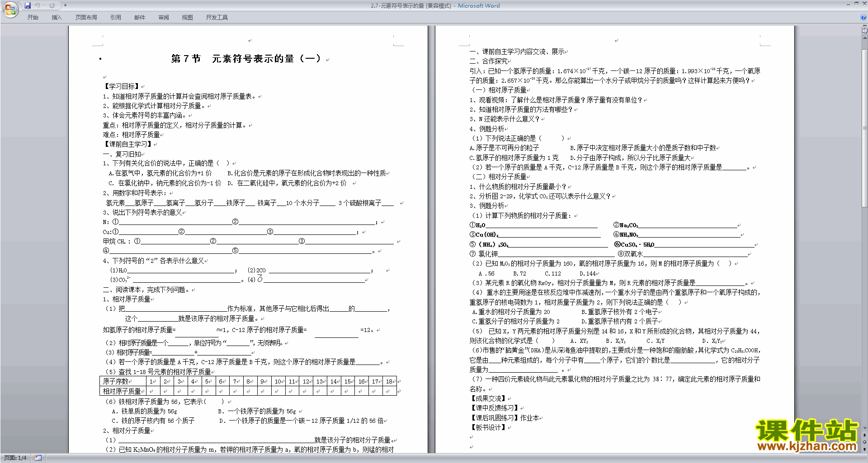Open the 插入 ribbon tab
Viewport: 868px width, 463px height.
click(x=57, y=18)
